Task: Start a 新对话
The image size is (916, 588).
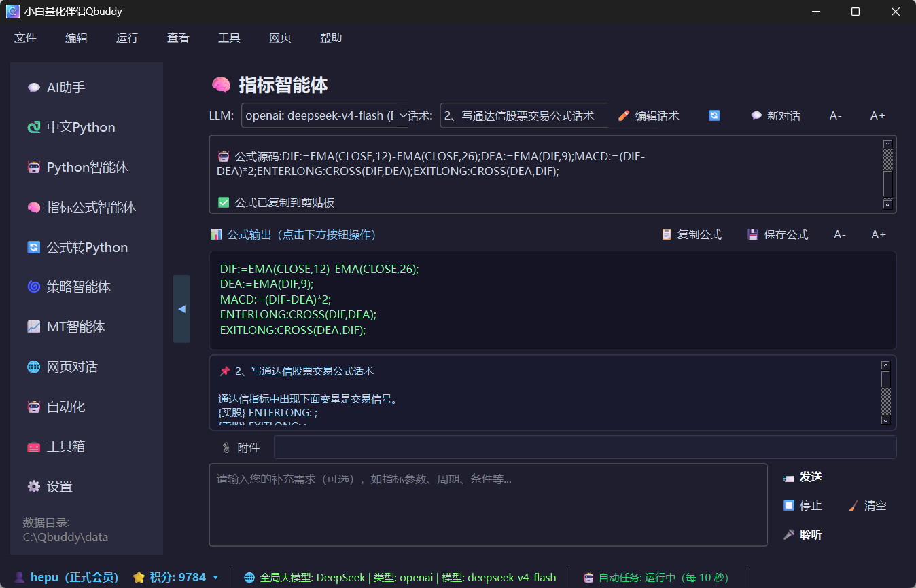Action: 775,115
